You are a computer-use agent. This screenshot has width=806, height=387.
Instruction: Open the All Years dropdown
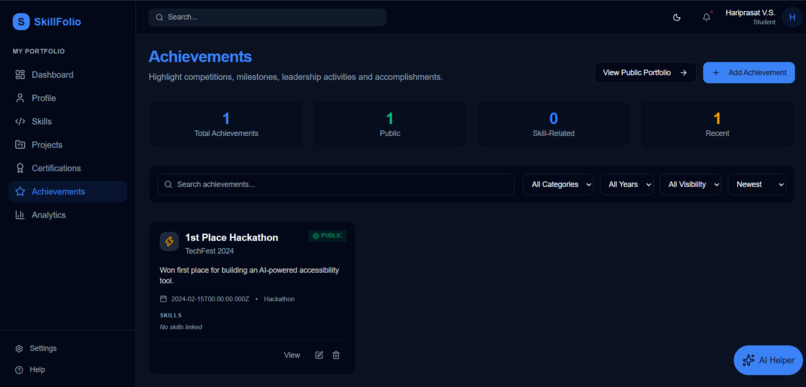(627, 184)
